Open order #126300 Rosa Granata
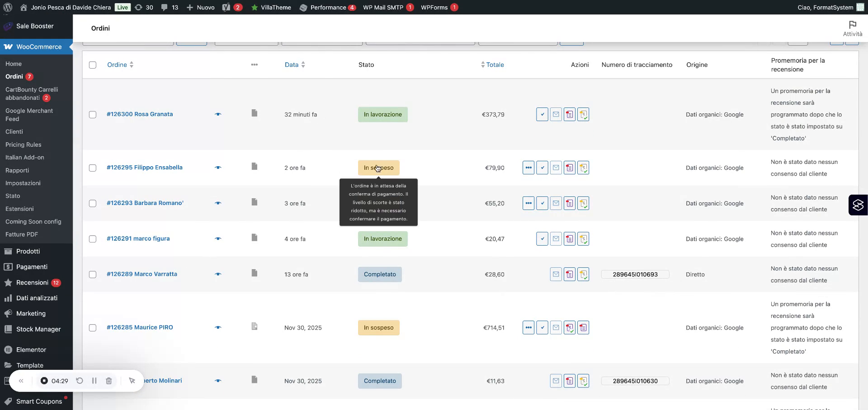This screenshot has height=410, width=868. (x=140, y=114)
